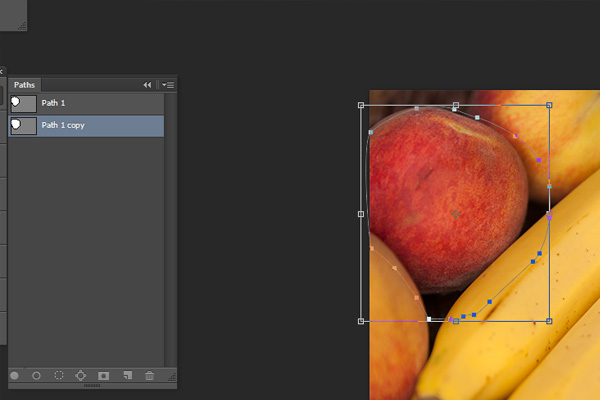This screenshot has height=400, width=600.
Task: Create new path icon
Action: (x=127, y=376)
